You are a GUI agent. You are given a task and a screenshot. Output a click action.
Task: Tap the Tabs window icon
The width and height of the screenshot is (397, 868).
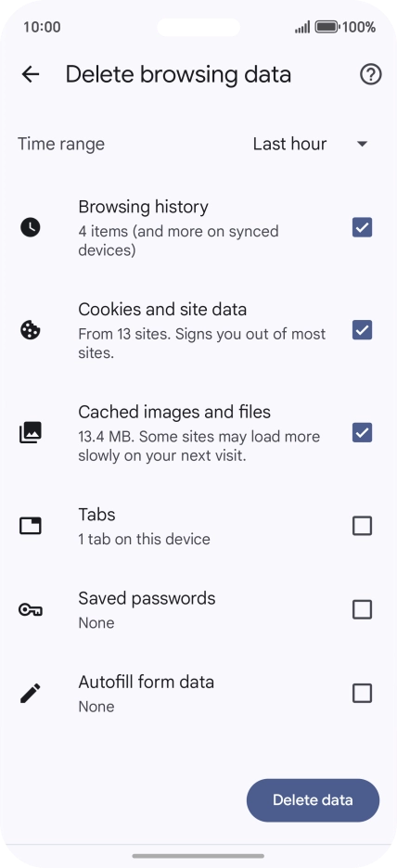coord(31,526)
